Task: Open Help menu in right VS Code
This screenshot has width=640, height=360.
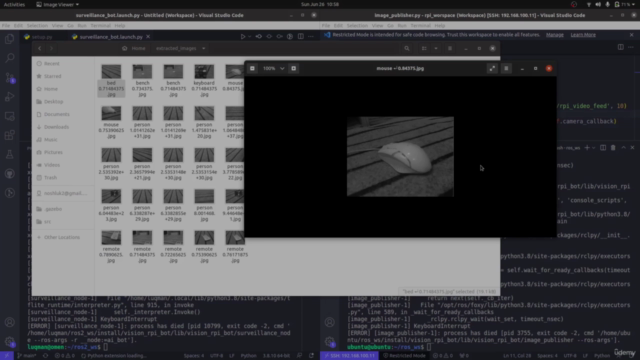Action: click(x=440, y=25)
